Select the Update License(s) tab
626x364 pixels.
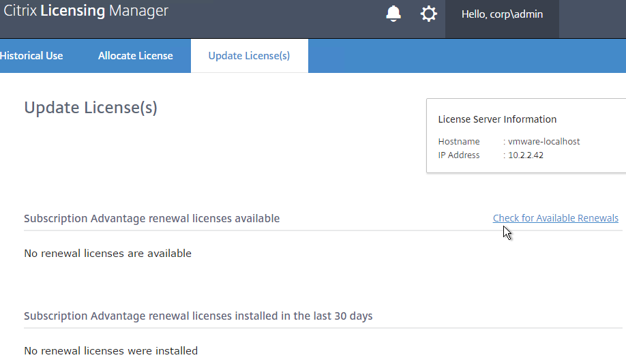pos(249,56)
